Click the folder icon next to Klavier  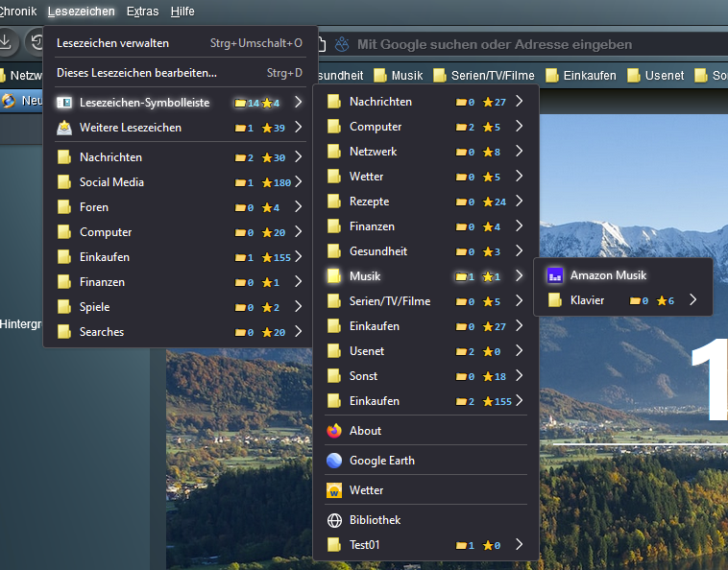(x=554, y=300)
